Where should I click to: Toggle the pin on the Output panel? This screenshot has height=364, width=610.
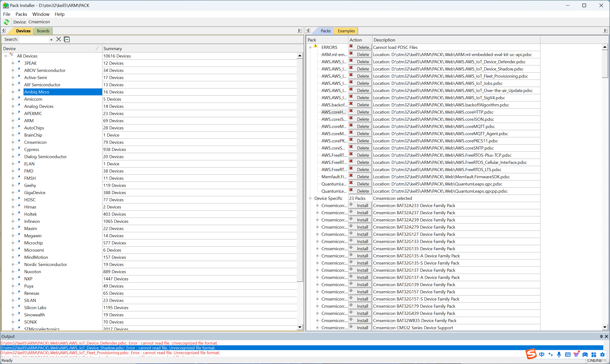pos(601,336)
